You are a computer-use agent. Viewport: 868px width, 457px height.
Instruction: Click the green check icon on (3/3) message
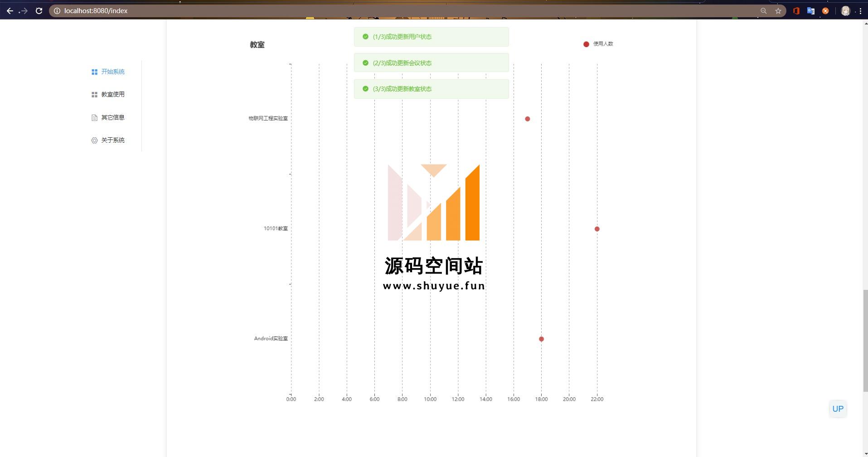click(x=365, y=89)
